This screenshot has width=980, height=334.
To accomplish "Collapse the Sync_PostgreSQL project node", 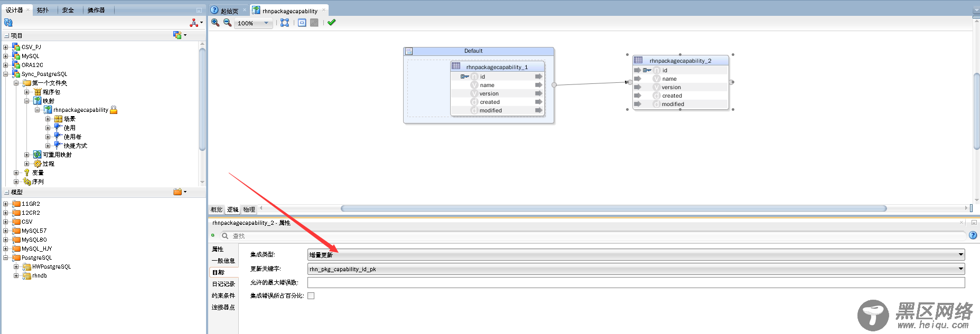I will [5, 74].
